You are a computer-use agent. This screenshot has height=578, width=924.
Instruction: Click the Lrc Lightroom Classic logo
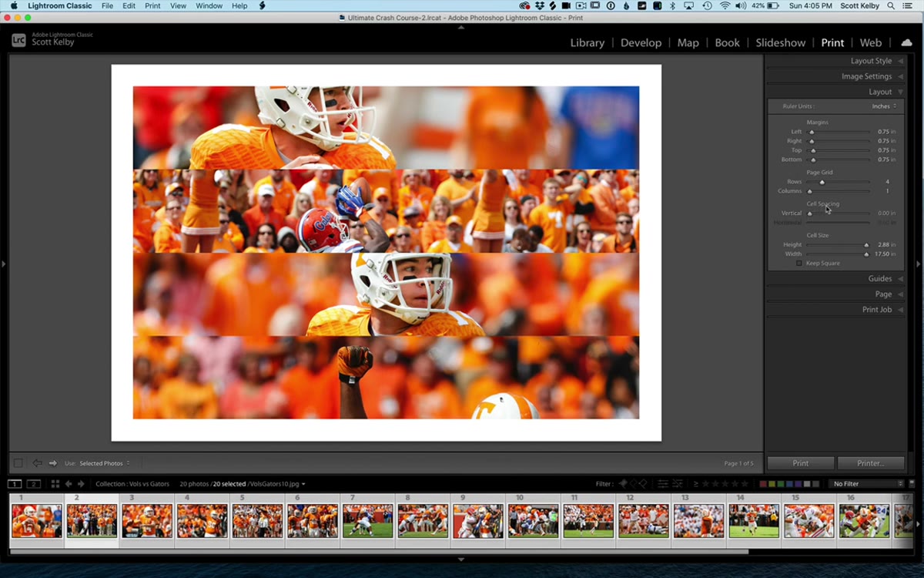(x=18, y=40)
